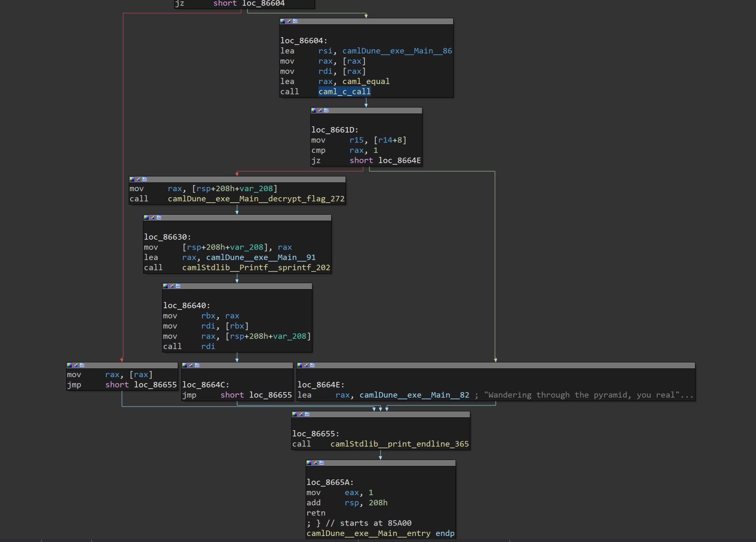The width and height of the screenshot is (756, 542).
Task: Click top 'jz short loc_86604' instruction
Action: [x=230, y=4]
